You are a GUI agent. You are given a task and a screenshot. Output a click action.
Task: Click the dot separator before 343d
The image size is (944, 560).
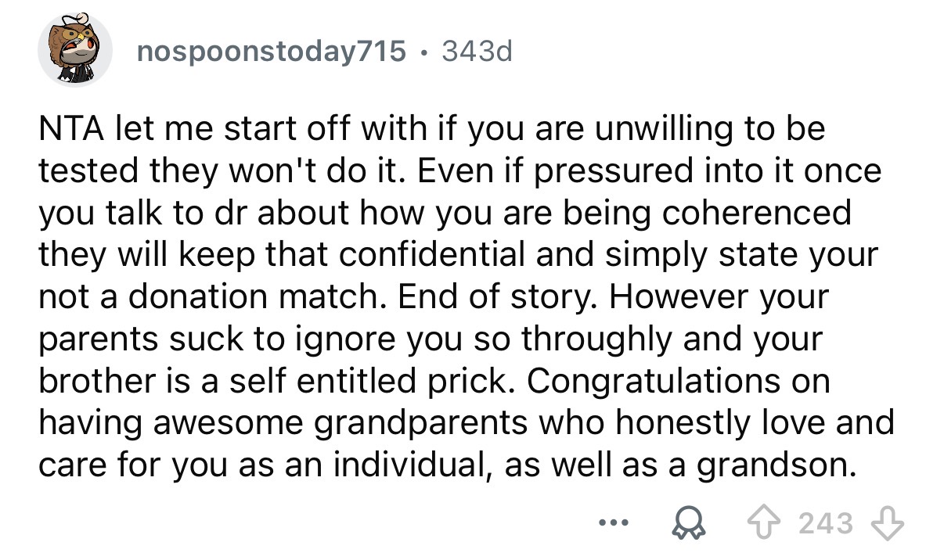point(423,53)
